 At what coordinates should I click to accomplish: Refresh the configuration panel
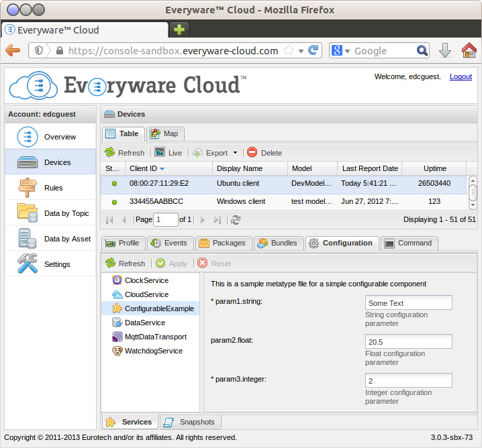(x=126, y=264)
